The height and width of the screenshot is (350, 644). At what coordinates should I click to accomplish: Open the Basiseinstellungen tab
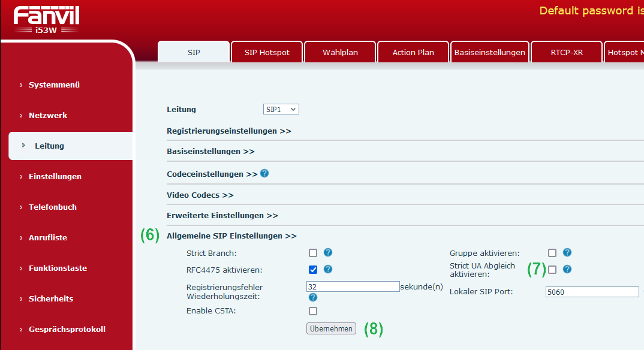pos(489,52)
